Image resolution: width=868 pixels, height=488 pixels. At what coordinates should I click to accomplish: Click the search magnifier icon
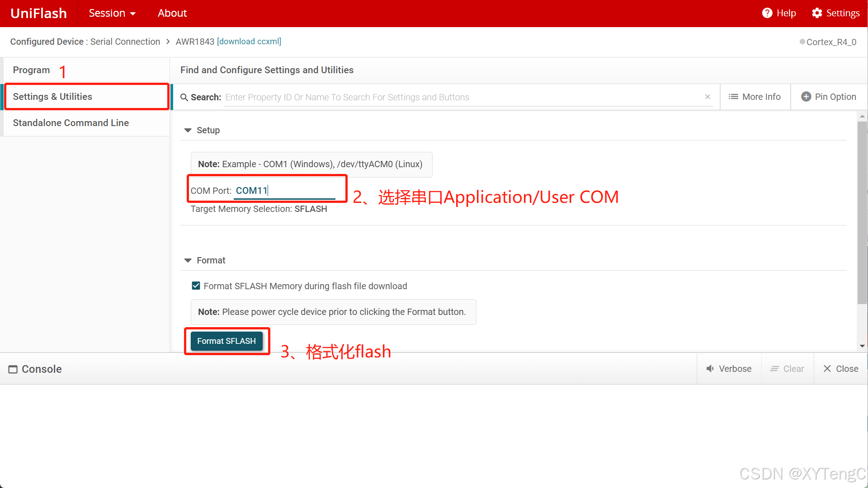click(184, 97)
